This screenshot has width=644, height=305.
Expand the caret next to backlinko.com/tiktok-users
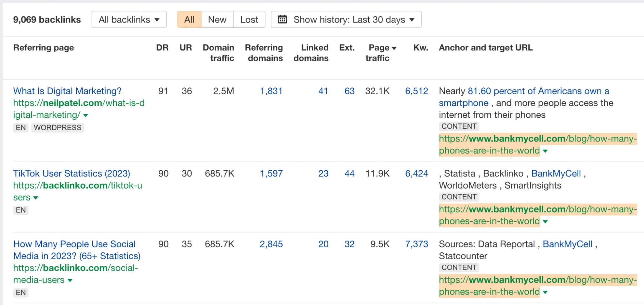click(x=36, y=197)
